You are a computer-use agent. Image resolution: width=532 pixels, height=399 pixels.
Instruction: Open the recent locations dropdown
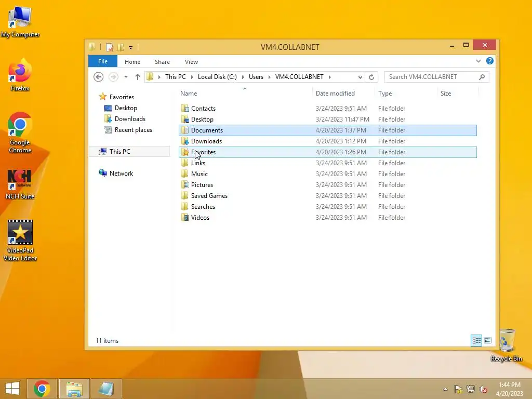[126, 77]
